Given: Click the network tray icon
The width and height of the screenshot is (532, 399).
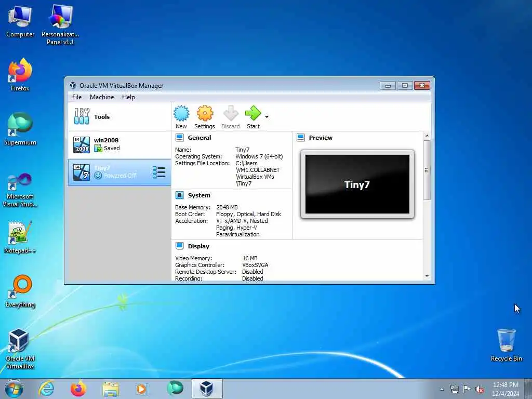Looking at the screenshot, I should pyautogui.click(x=454, y=389).
